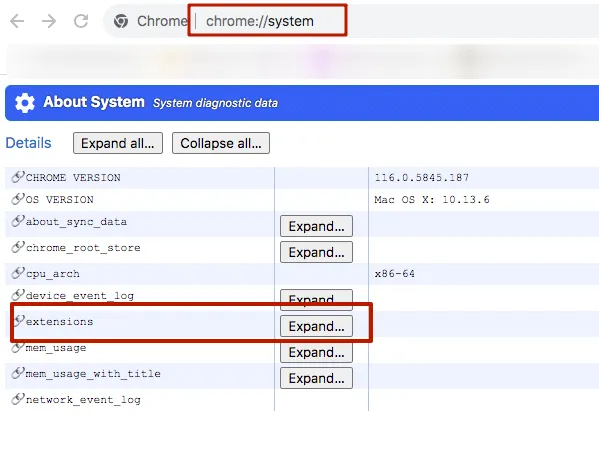Click link icon beside chrome_root_store
Image resolution: width=599 pixels, height=450 pixels.
18,247
